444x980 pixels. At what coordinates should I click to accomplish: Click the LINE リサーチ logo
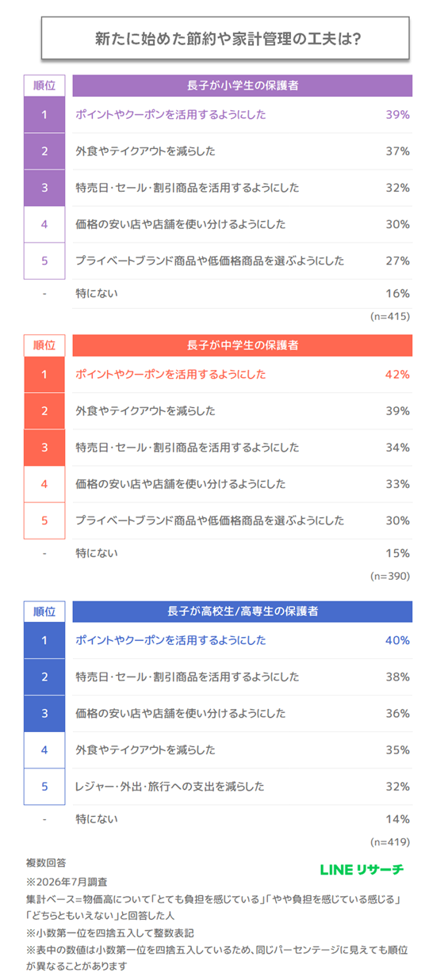(x=362, y=868)
